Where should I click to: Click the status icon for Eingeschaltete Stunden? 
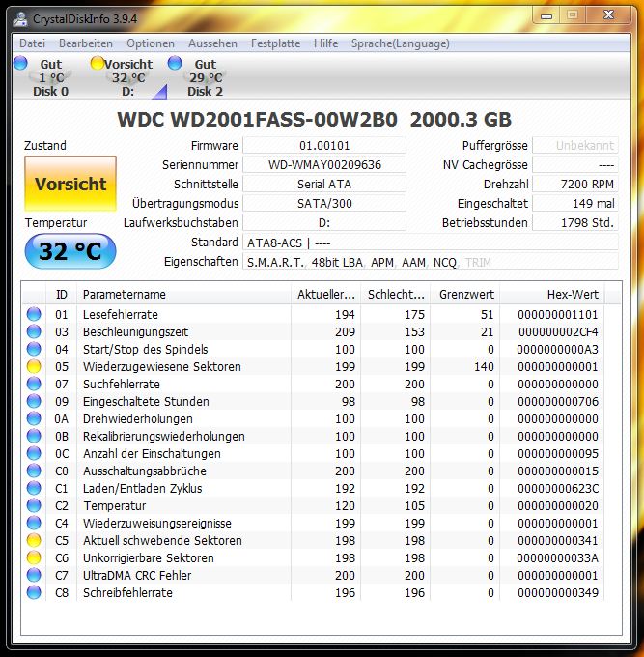coord(34,401)
